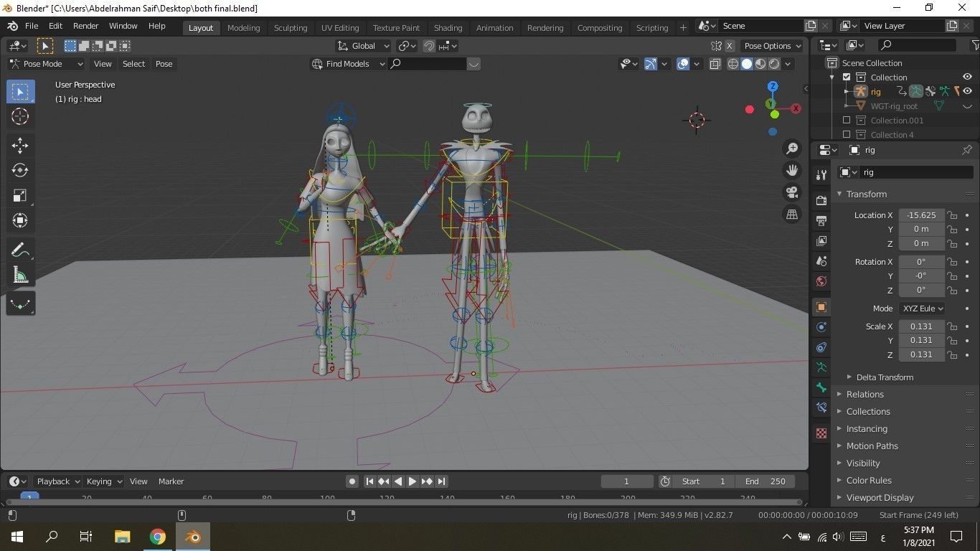Open the Pose menu in viewport header
980x551 pixels.
164,64
